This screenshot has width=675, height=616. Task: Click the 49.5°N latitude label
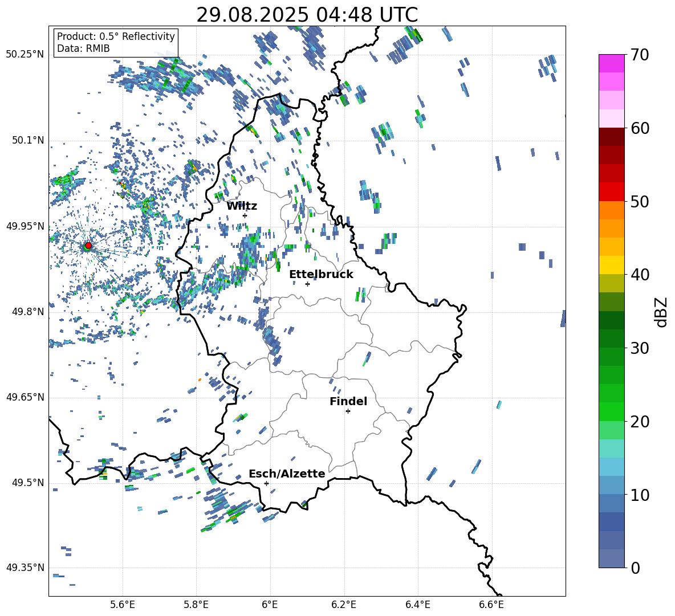coord(28,483)
